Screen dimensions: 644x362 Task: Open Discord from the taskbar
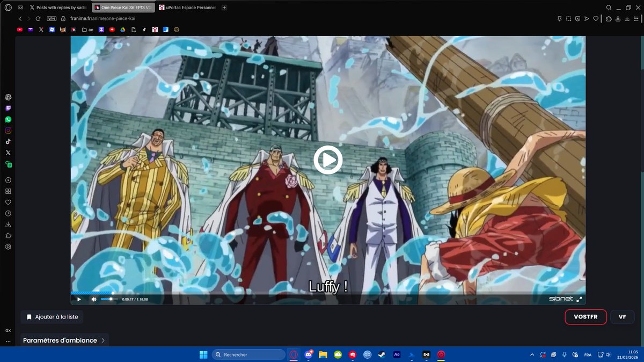(309, 354)
